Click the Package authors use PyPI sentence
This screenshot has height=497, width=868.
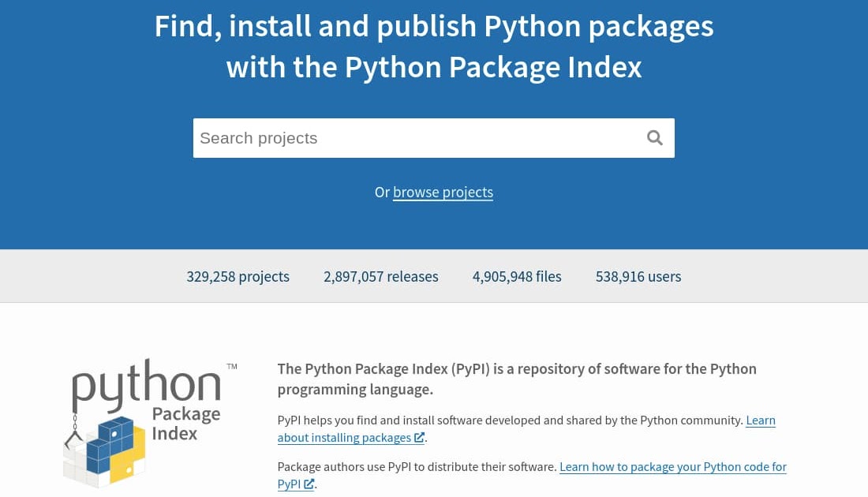(417, 467)
